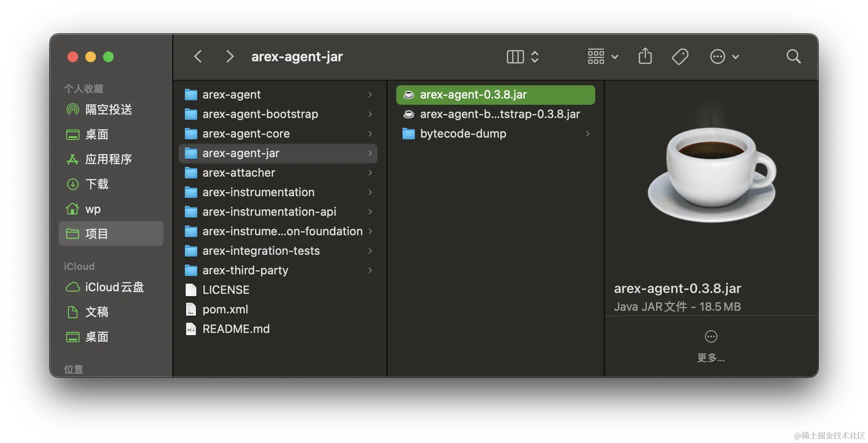Open the grouping options dropdown
Screen dimensions: 868x443
click(x=602, y=57)
